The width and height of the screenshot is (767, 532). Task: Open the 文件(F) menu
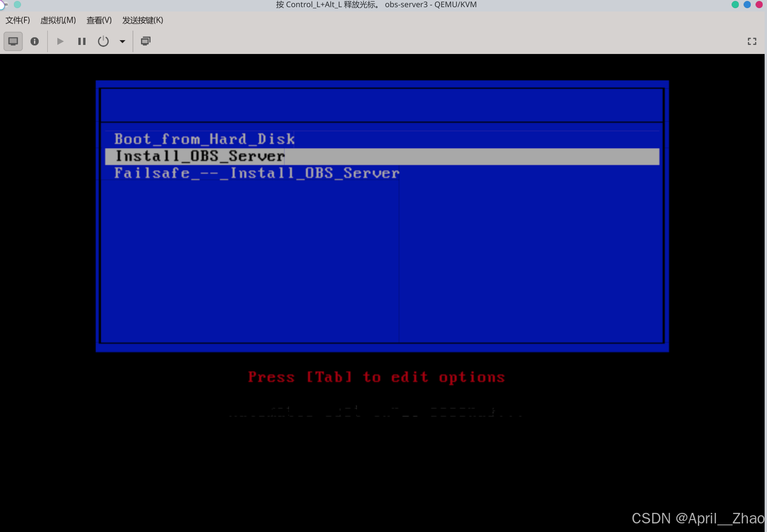click(18, 20)
